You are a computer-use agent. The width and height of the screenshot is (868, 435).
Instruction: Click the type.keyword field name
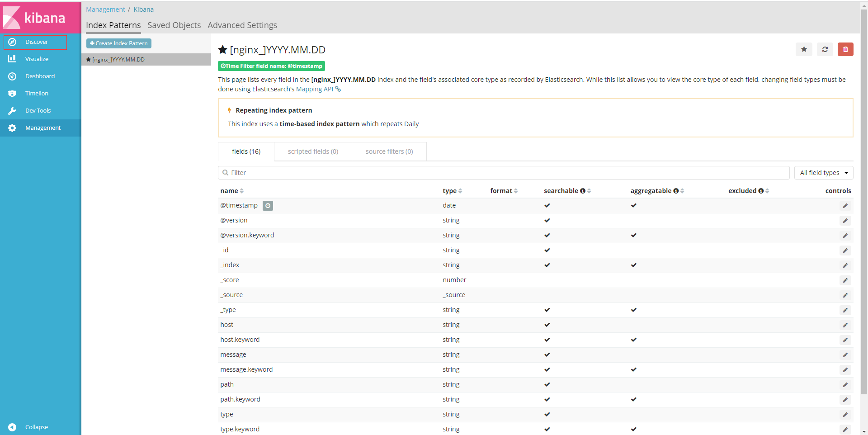pos(240,429)
